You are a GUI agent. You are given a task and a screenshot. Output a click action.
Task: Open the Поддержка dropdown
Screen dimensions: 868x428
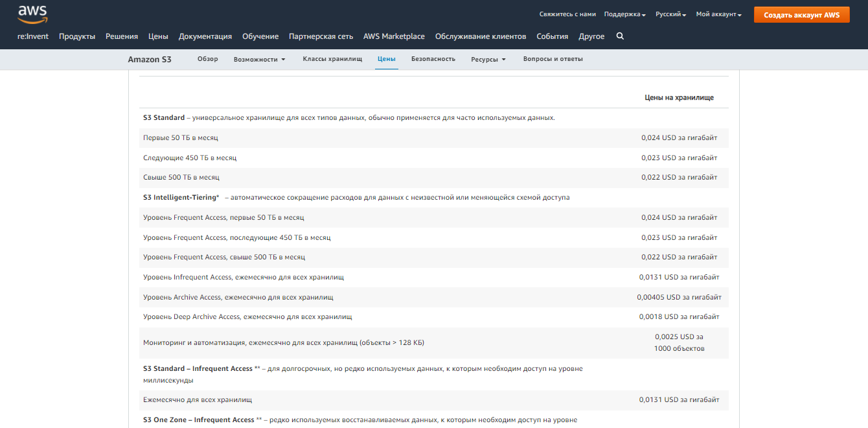click(x=624, y=14)
